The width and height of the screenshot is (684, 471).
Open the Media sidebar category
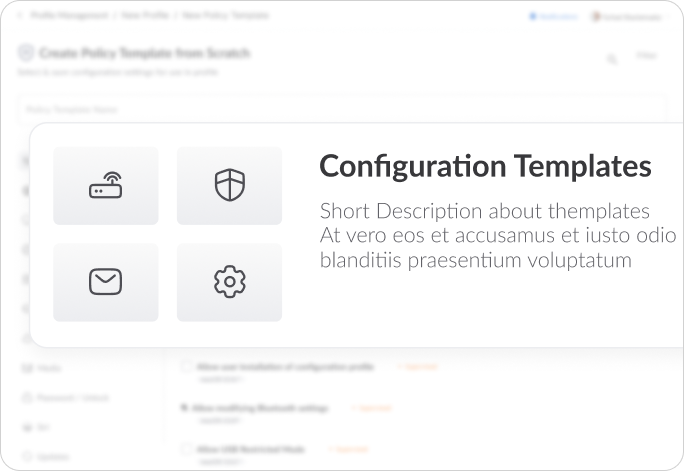pyautogui.click(x=42, y=368)
